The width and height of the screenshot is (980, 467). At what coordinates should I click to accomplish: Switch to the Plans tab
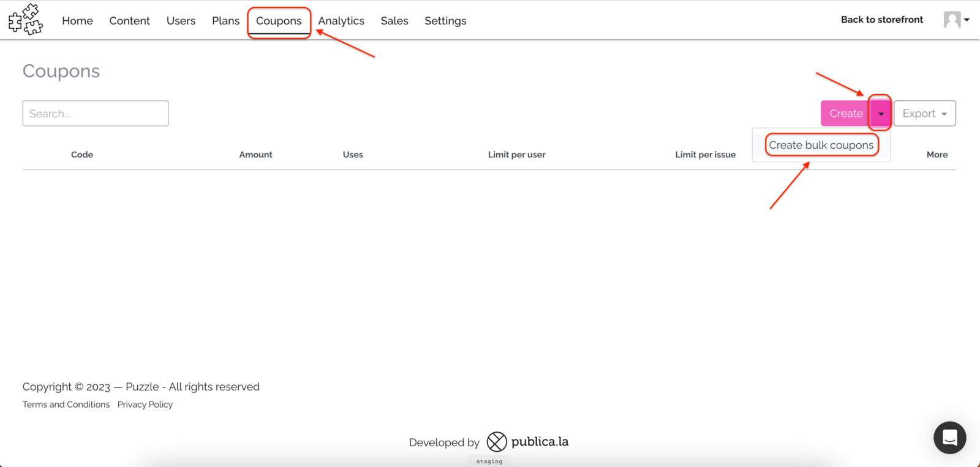click(x=225, y=21)
